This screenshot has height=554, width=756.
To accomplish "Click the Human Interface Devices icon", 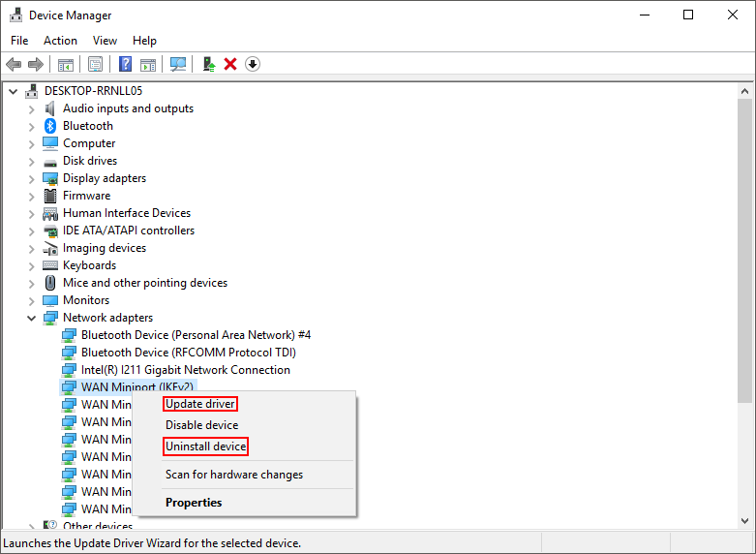I will pos(50,213).
